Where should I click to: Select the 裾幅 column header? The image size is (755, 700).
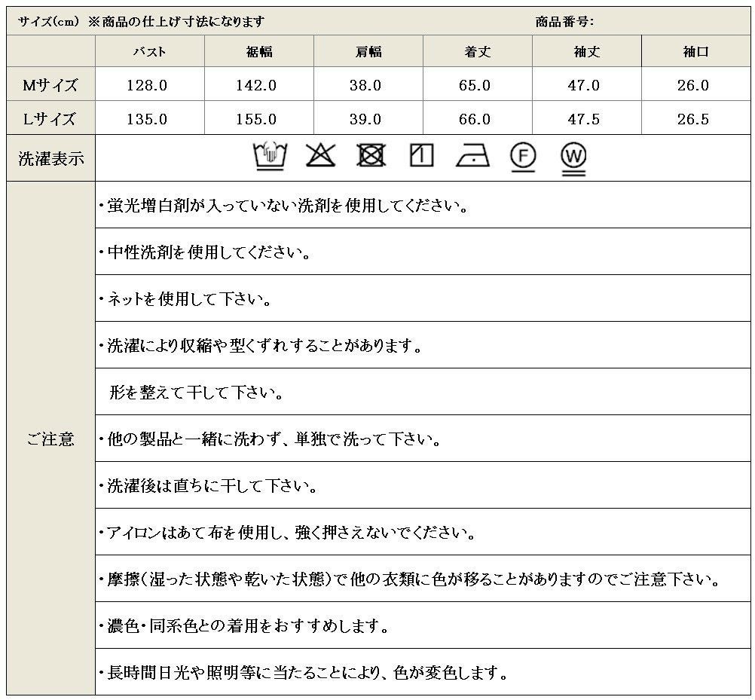(x=259, y=52)
